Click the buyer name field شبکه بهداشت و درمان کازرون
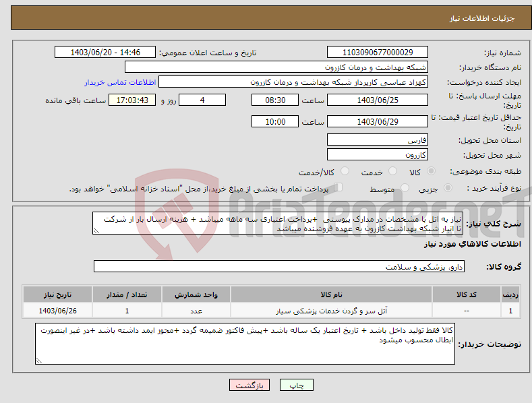 (x=276, y=67)
